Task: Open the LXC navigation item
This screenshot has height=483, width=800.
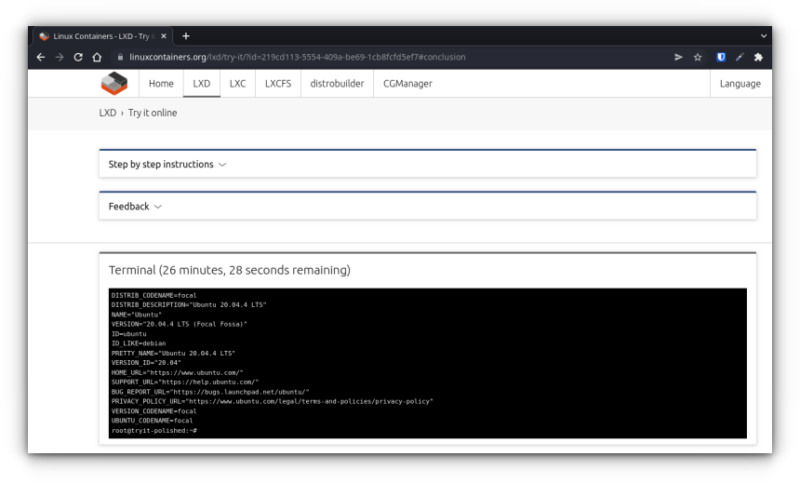Action: coord(237,84)
